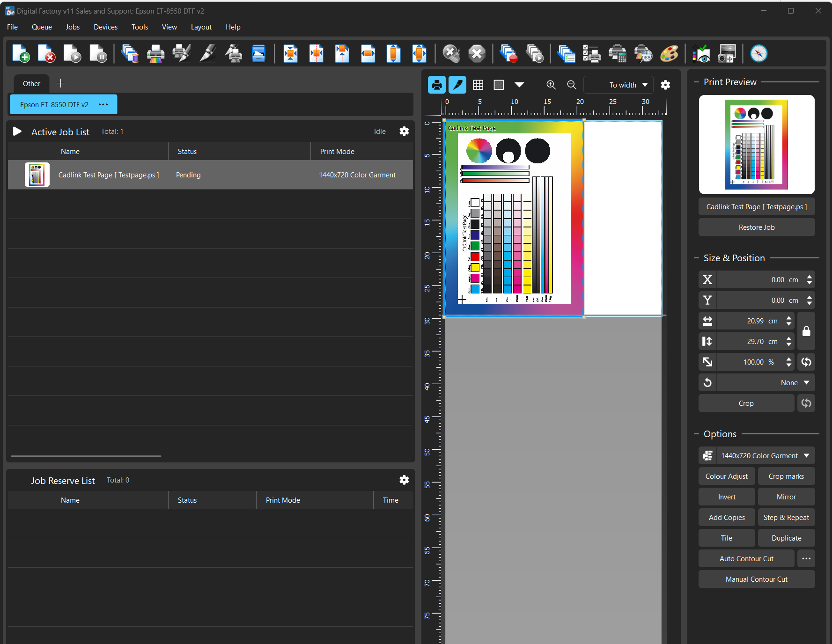Open Active Job List settings gear
Image resolution: width=832 pixels, height=644 pixels.
[404, 132]
